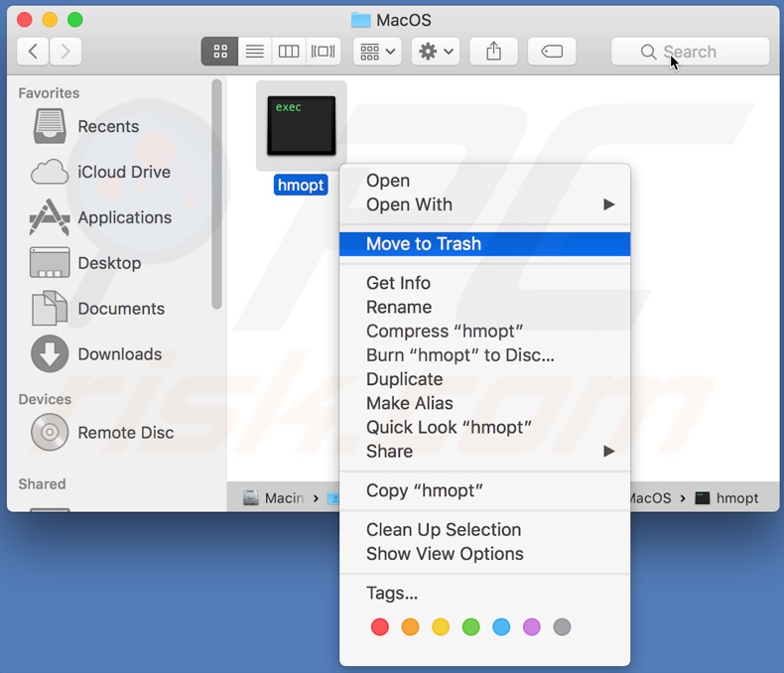Switch to icon view
Viewport: 784px width, 673px height.
pos(220,51)
